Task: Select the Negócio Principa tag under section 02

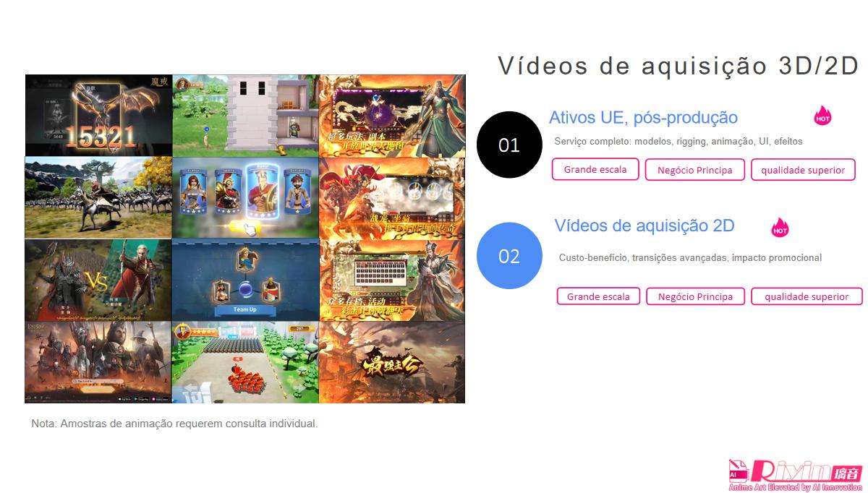Action: tap(695, 296)
